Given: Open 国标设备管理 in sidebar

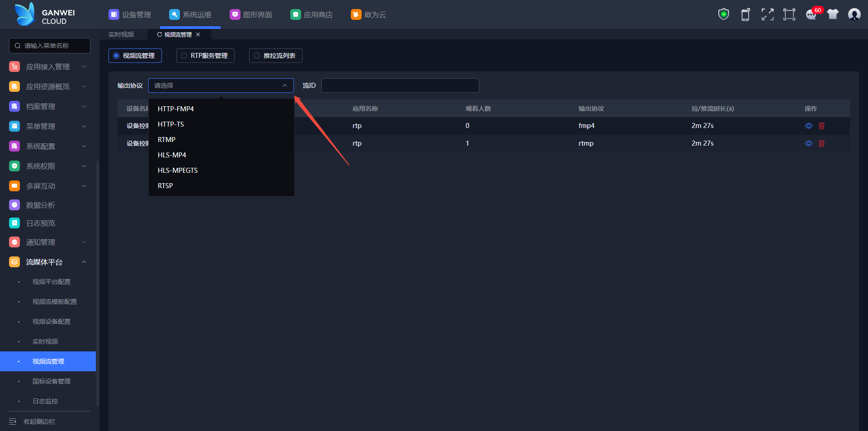Looking at the screenshot, I should coord(52,381).
